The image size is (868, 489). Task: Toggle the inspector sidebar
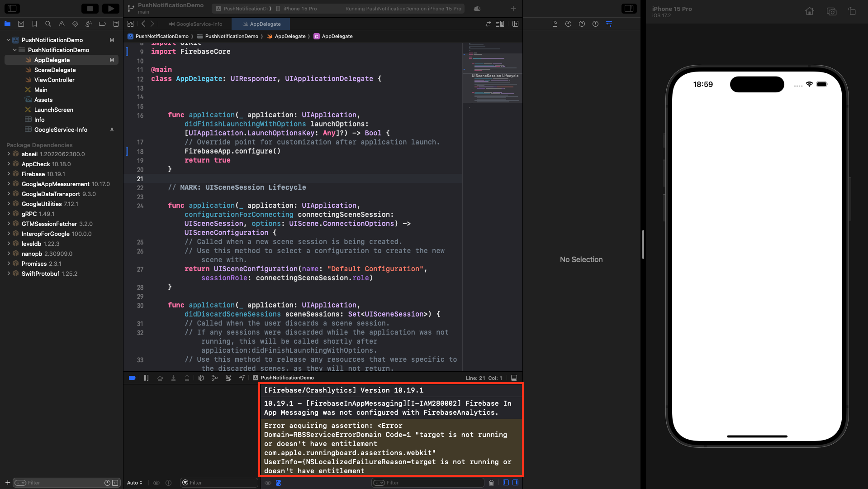(629, 8)
